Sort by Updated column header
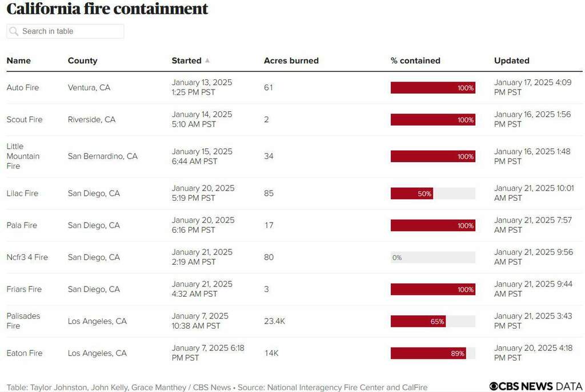This screenshot has height=392, width=585. pyautogui.click(x=512, y=60)
